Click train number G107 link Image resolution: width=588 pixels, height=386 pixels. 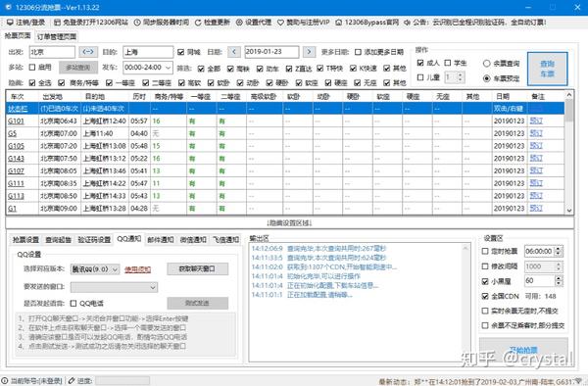[16, 170]
